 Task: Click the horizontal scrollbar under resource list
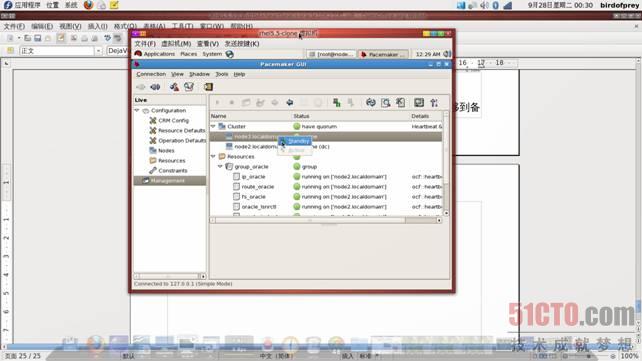326,220
